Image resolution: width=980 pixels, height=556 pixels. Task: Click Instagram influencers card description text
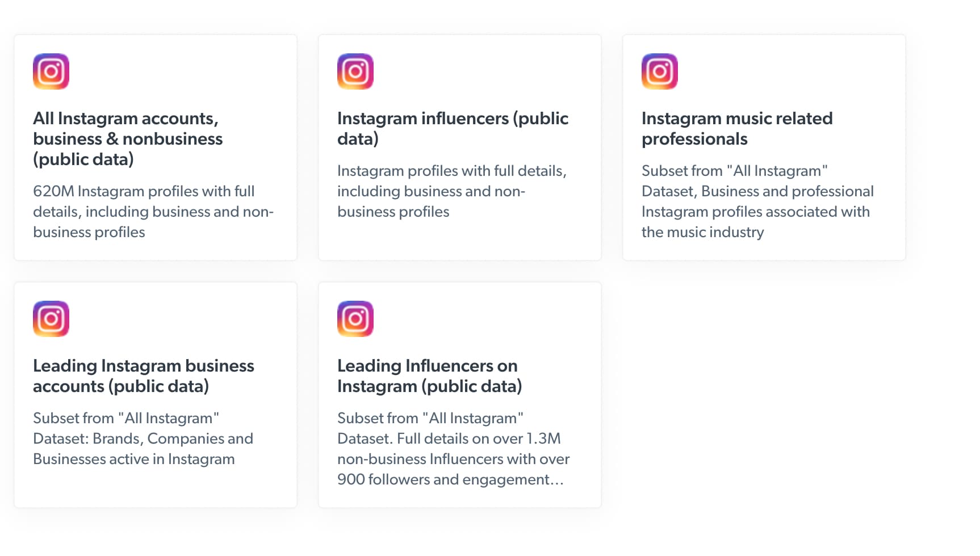tap(451, 191)
